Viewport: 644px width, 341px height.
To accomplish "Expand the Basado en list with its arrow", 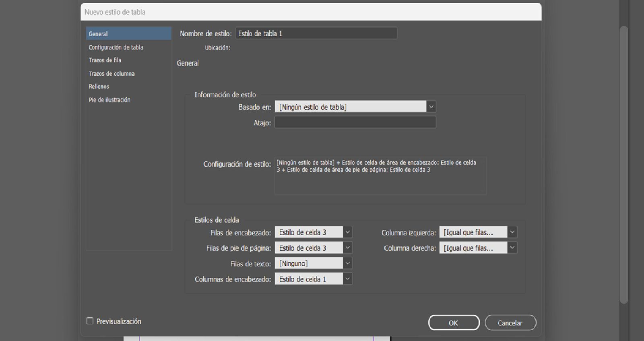I will 431,107.
